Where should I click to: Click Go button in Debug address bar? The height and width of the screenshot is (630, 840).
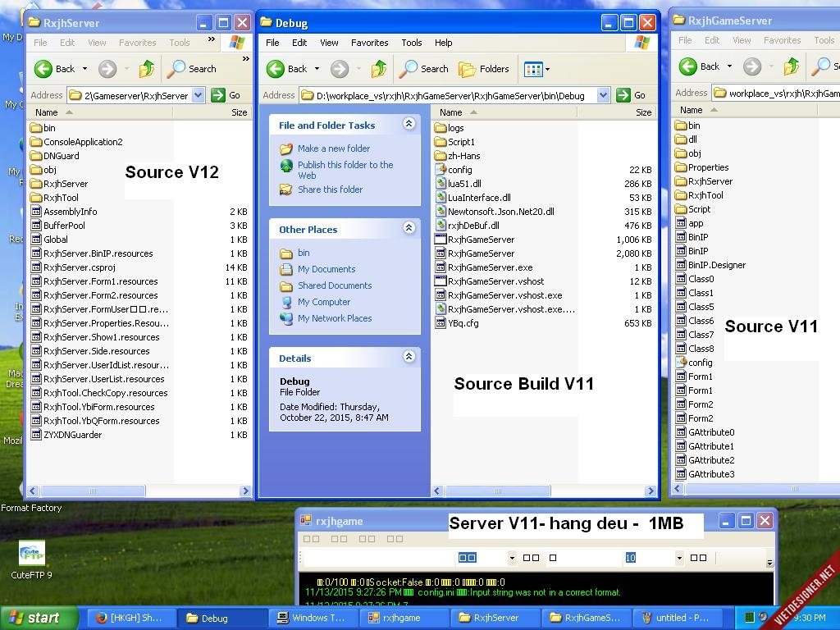pos(631,95)
